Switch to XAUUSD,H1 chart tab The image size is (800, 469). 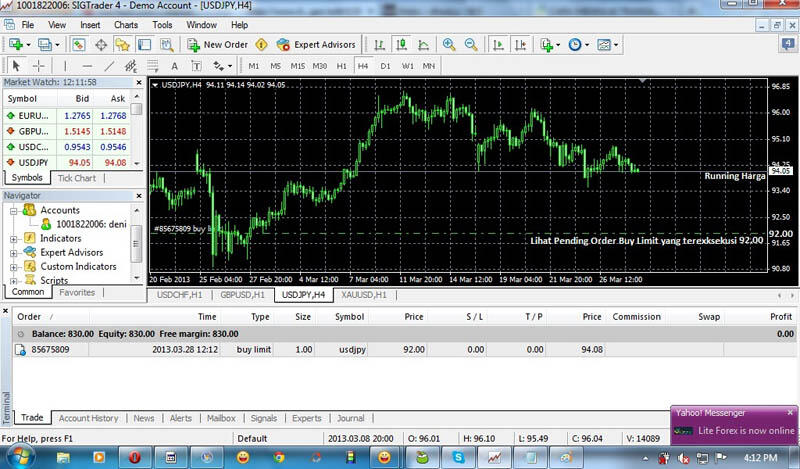(364, 295)
